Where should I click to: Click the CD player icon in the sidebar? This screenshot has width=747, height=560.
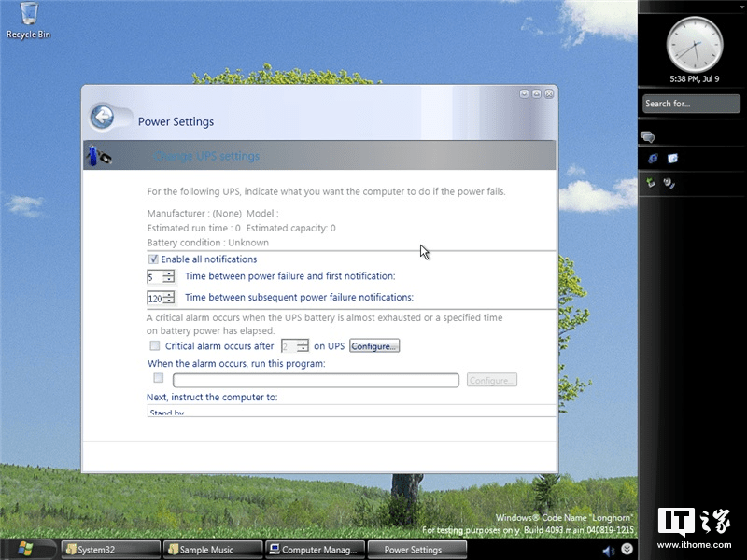pyautogui.click(x=670, y=184)
